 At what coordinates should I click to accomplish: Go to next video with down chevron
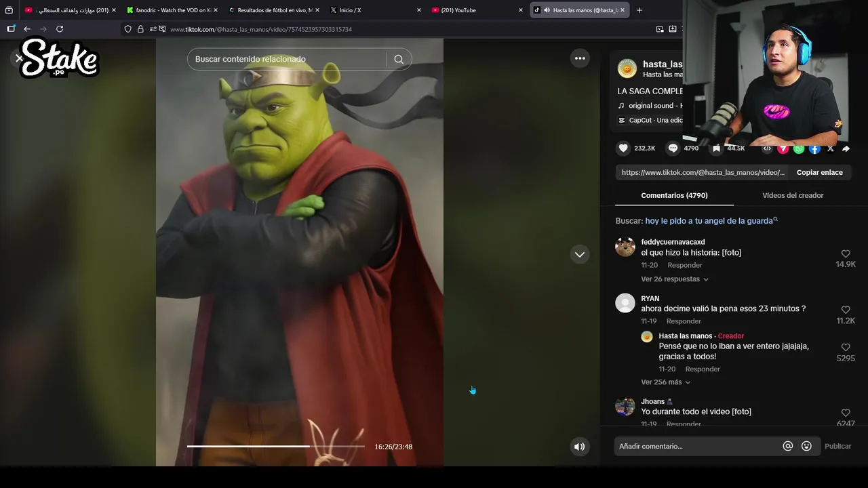(580, 255)
